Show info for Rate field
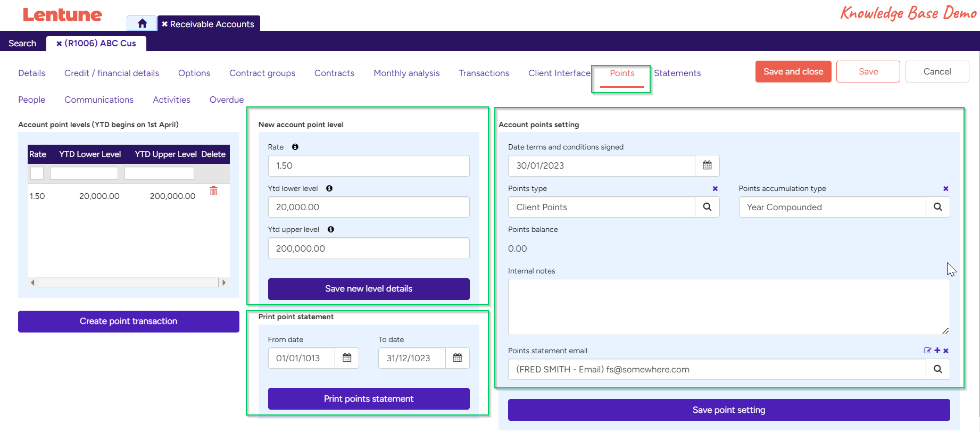980x432 pixels. 295,147
